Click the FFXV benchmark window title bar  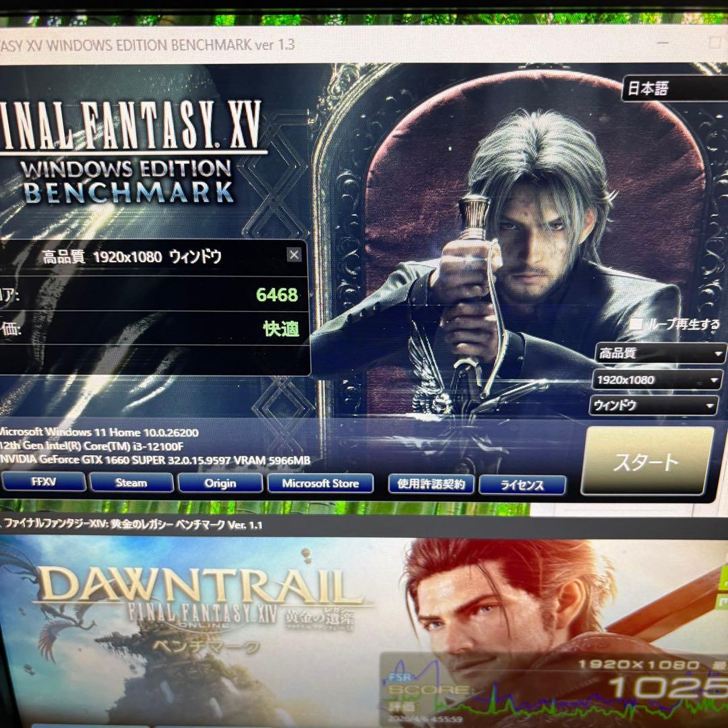coord(364,45)
